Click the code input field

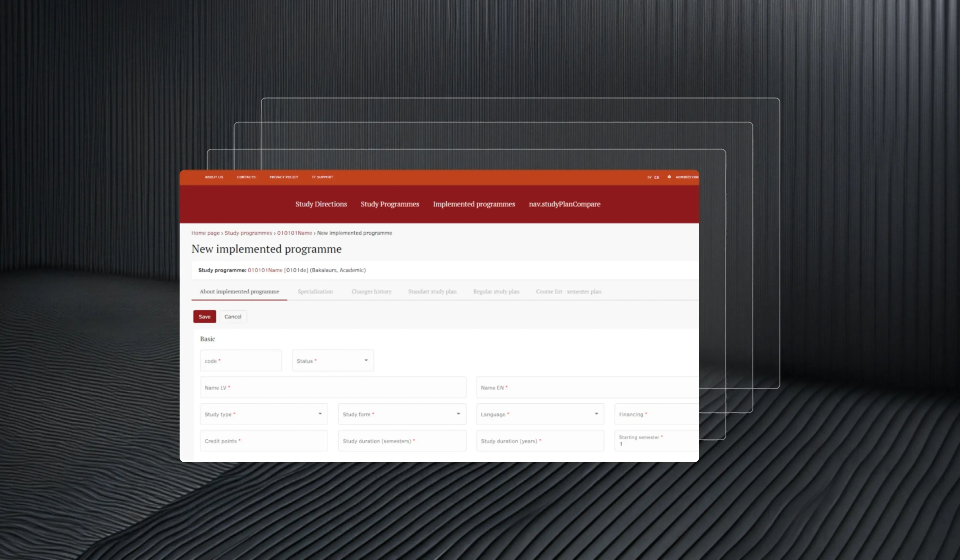coord(240,361)
